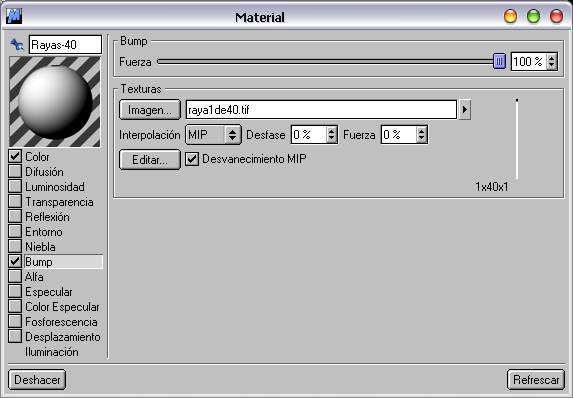
Task: Enable the Niebla channel checkbox
Action: (x=15, y=246)
